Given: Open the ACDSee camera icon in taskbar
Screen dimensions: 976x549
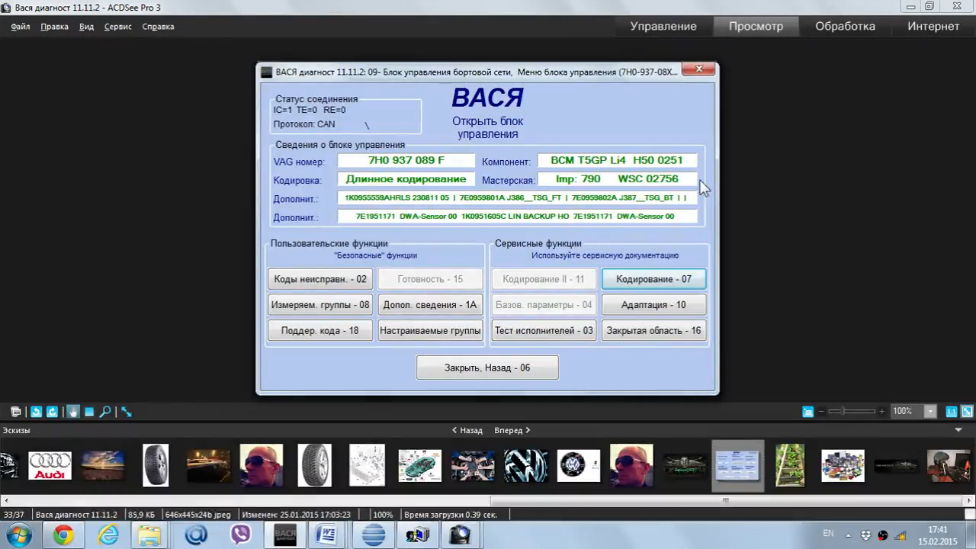Looking at the screenshot, I should (x=460, y=535).
